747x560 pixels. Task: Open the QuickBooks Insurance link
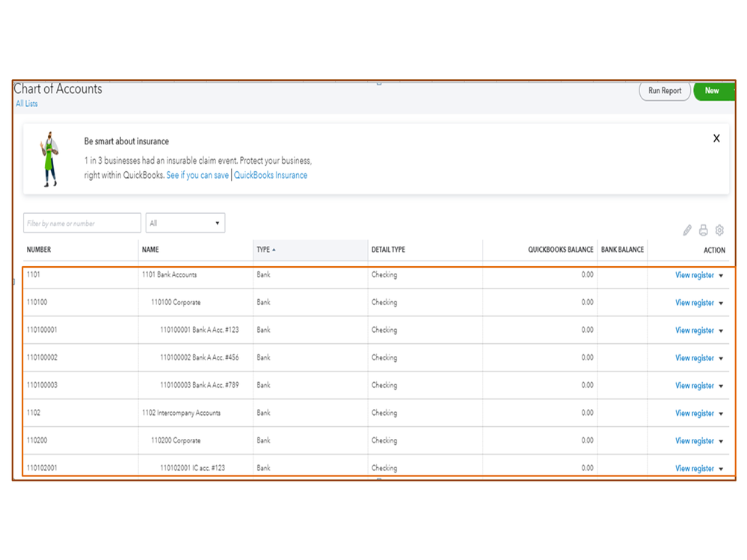(x=271, y=176)
